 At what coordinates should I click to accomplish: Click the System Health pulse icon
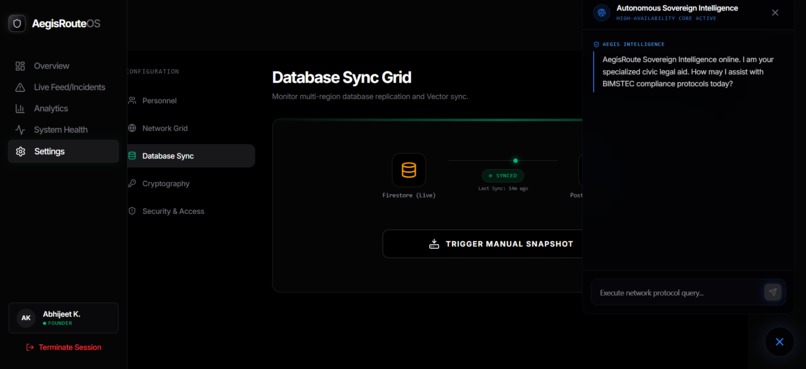pyautogui.click(x=20, y=130)
